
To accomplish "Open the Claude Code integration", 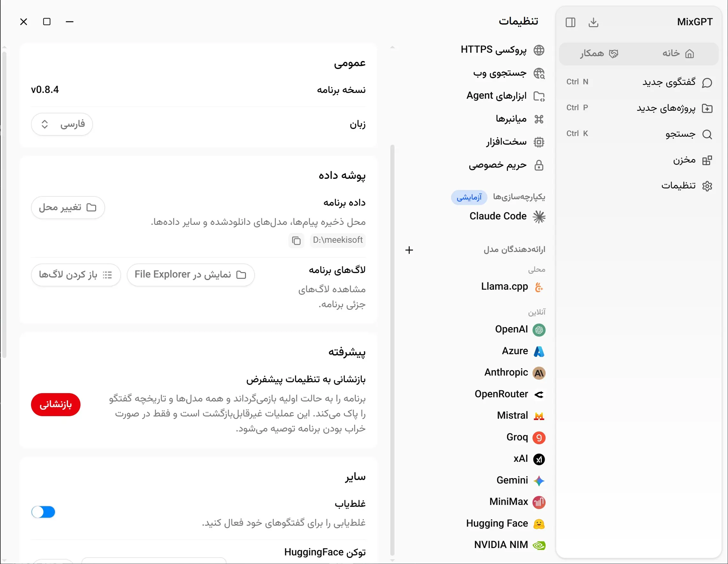I will [507, 216].
